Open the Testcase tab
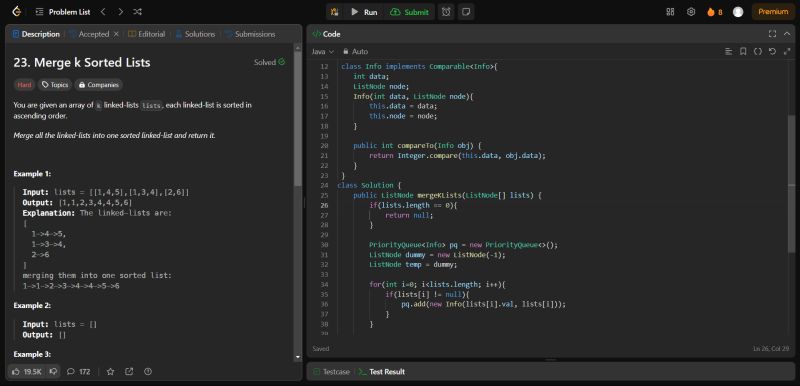 [x=331, y=372]
